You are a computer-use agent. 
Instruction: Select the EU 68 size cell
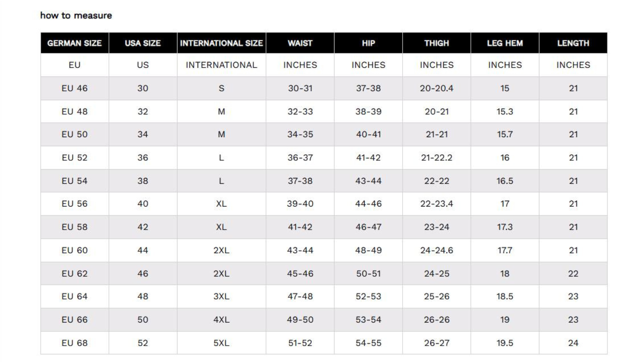coord(74,343)
